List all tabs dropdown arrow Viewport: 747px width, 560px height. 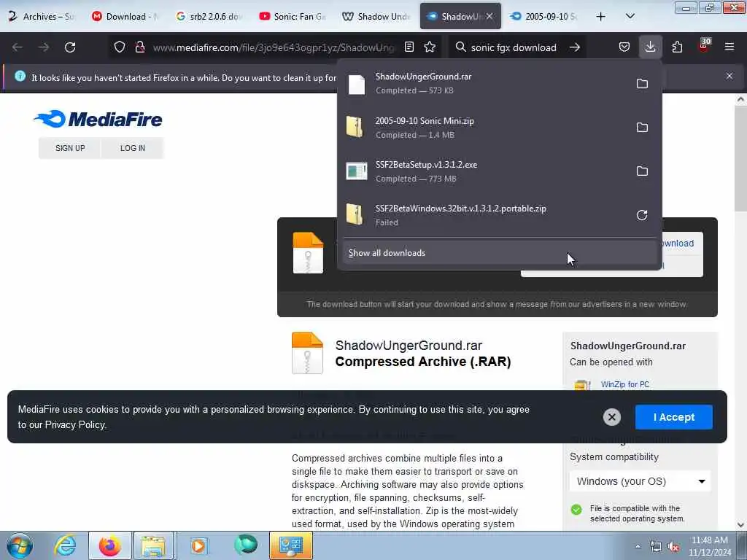[630, 16]
